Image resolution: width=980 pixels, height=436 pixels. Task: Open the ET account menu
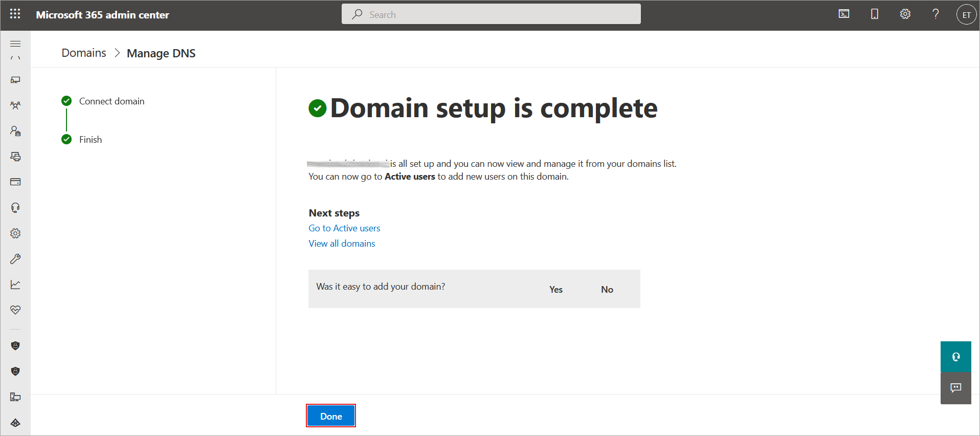click(x=966, y=15)
